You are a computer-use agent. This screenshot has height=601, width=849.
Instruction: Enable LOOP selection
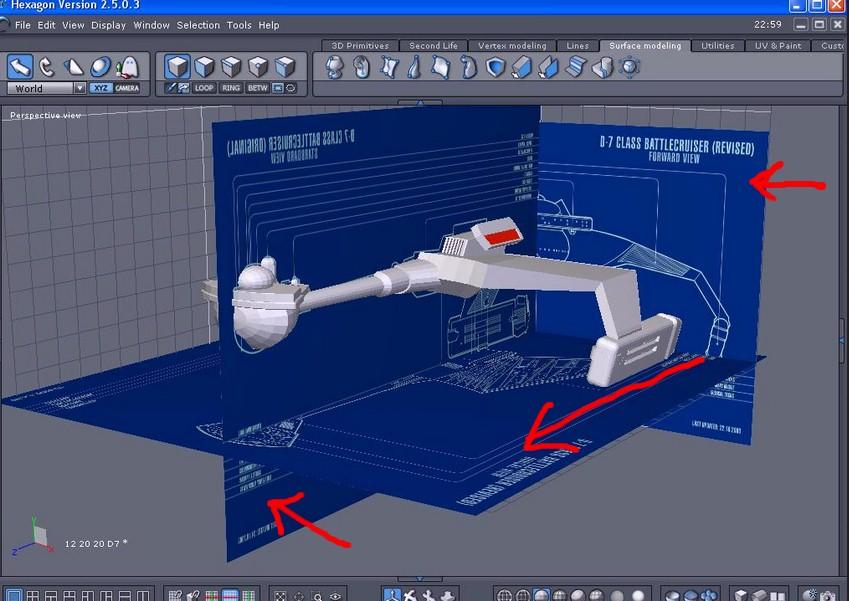[204, 88]
